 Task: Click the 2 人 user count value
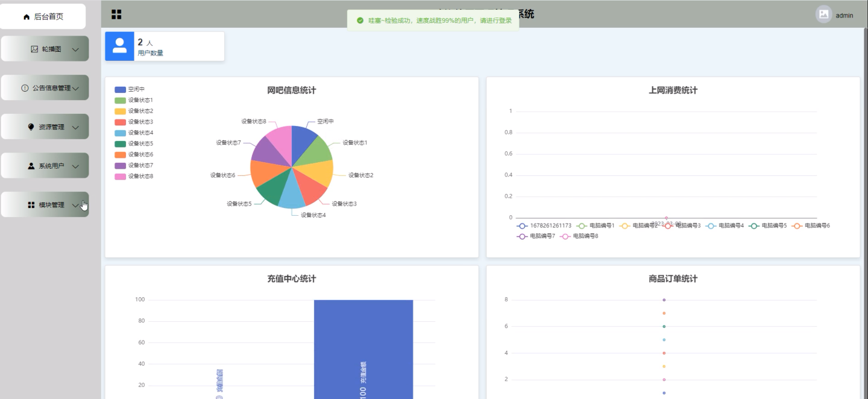[x=145, y=42]
